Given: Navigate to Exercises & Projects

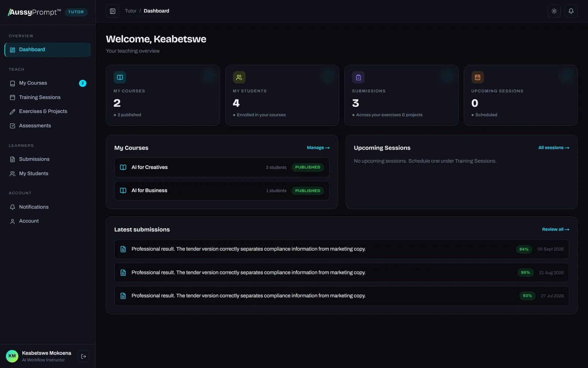Looking at the screenshot, I should (47, 112).
